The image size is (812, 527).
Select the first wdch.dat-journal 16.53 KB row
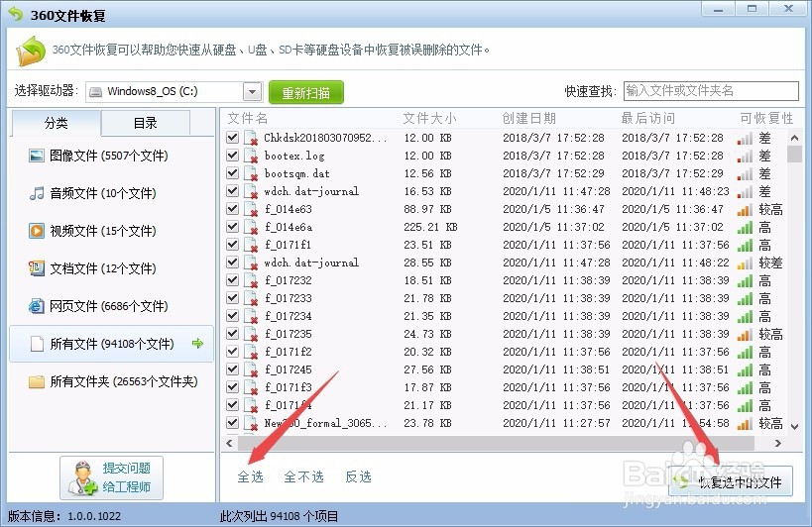[x=505, y=191]
